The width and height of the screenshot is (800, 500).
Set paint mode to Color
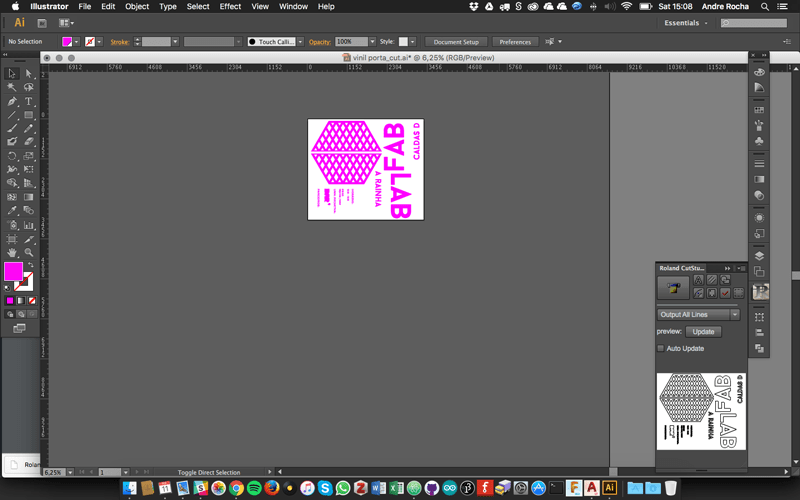coord(10,301)
